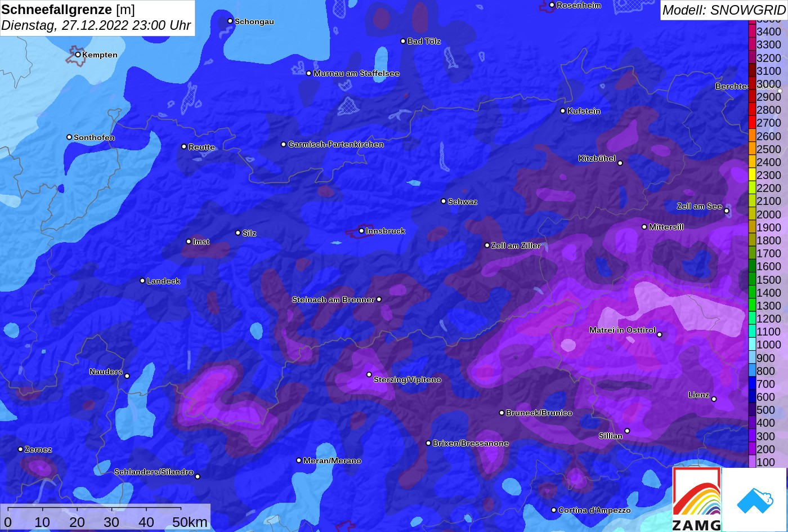The width and height of the screenshot is (788, 532).
Task: Click the "Bruneck/Brunico" label
Action: 539,413
